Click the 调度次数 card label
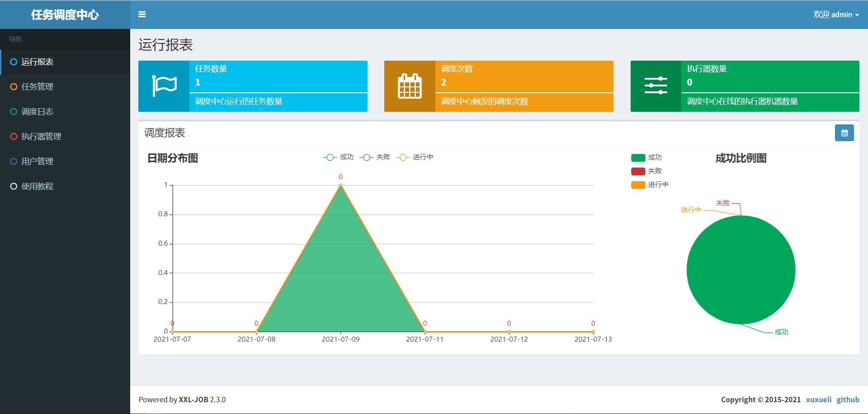 point(457,69)
